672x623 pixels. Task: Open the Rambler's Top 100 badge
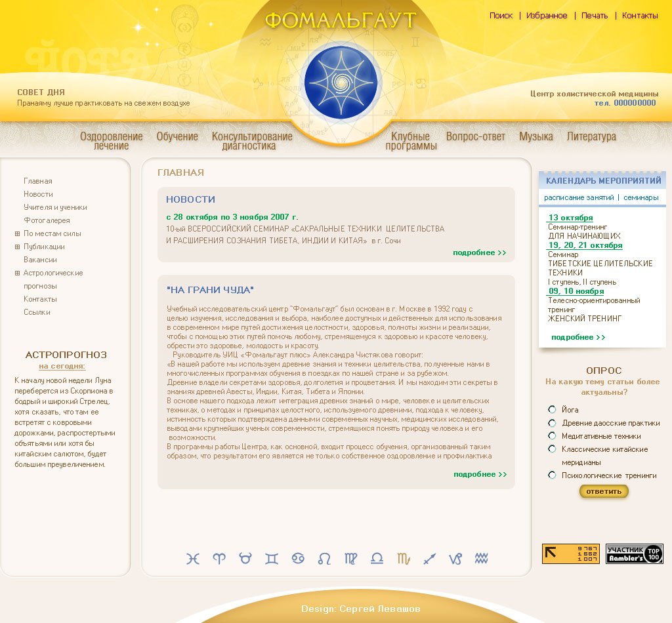click(635, 553)
